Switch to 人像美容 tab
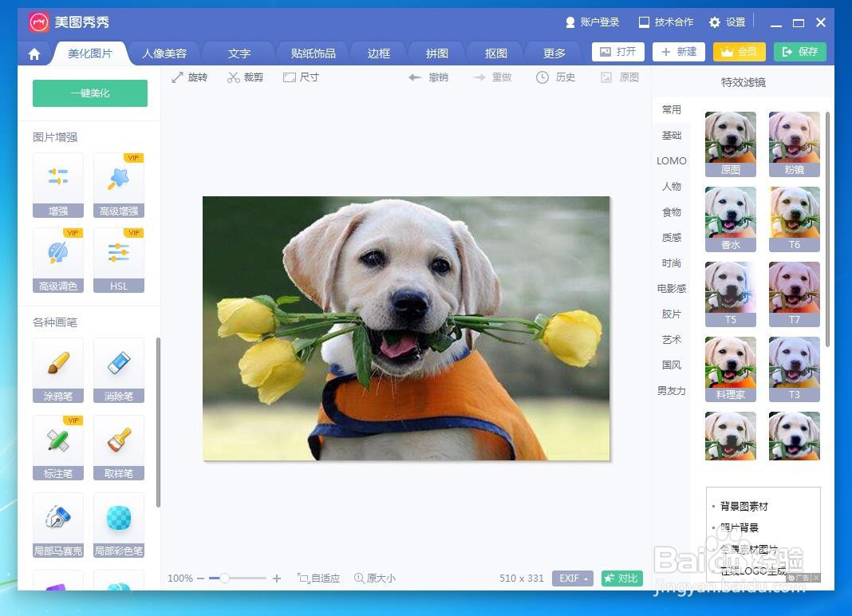The image size is (852, 616). (164, 53)
